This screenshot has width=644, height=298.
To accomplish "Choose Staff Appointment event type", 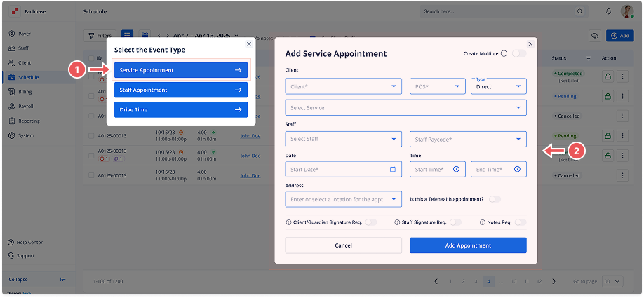I will [181, 90].
